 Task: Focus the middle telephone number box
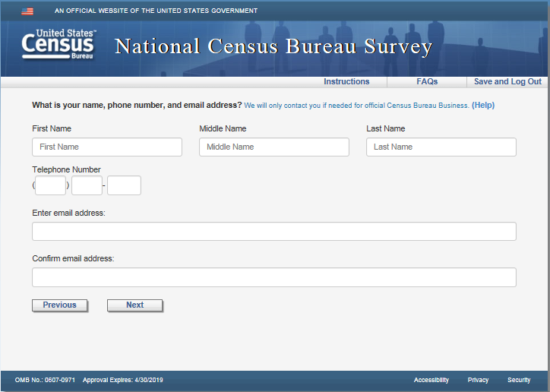87,185
